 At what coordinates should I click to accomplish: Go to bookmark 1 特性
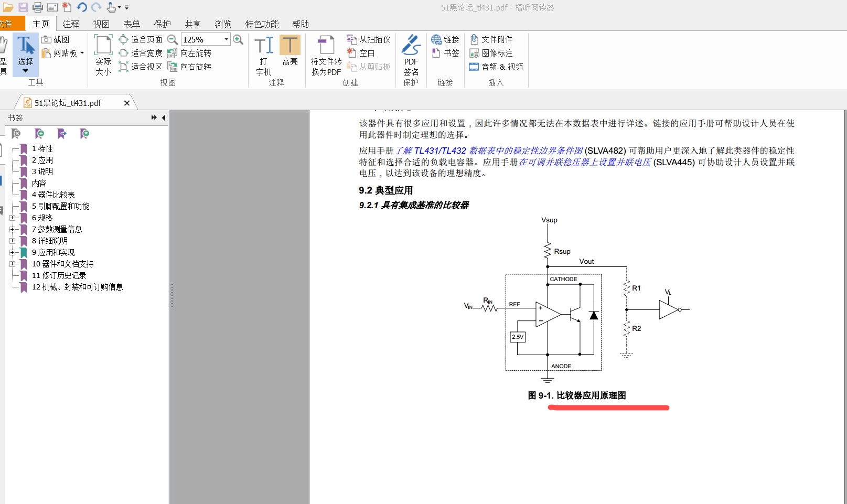click(x=42, y=148)
